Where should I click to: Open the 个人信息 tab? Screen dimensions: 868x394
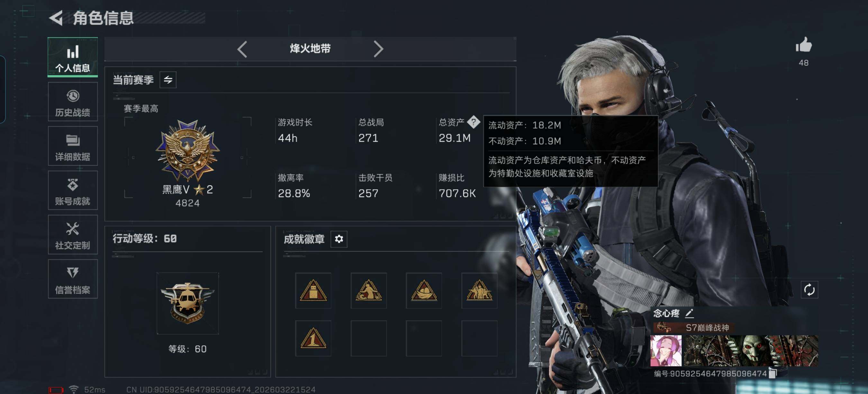point(73,57)
